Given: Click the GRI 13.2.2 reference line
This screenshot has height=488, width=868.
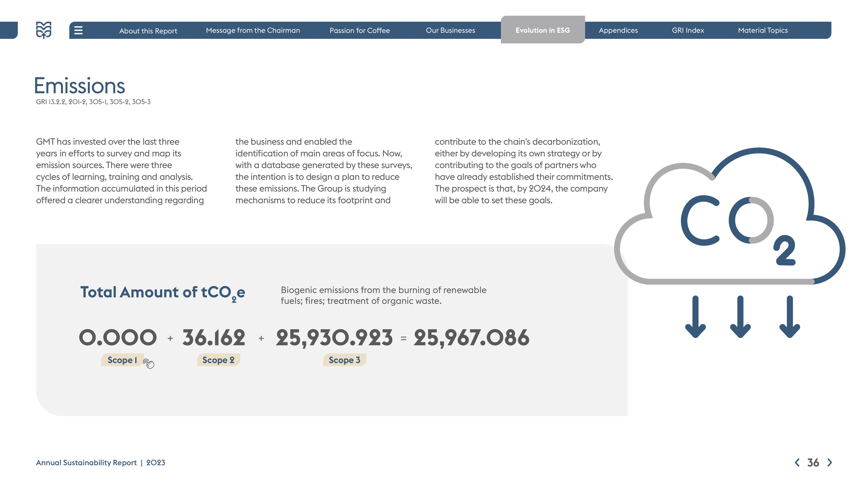Looking at the screenshot, I should pos(93,102).
